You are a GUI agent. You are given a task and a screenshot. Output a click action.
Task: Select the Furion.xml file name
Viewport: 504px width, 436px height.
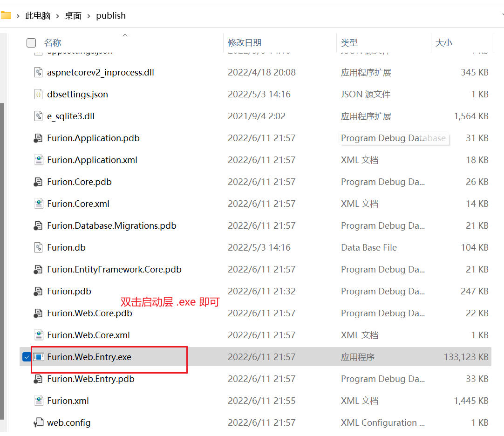[68, 401]
